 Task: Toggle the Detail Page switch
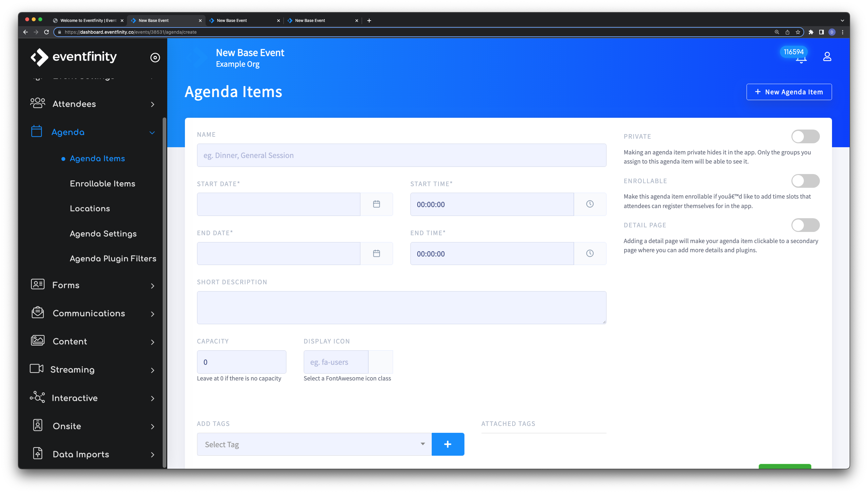[805, 225]
